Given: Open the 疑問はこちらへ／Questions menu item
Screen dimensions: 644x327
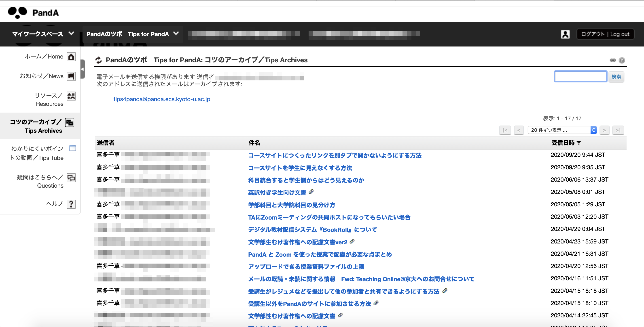Looking at the screenshot, I should [x=40, y=181].
